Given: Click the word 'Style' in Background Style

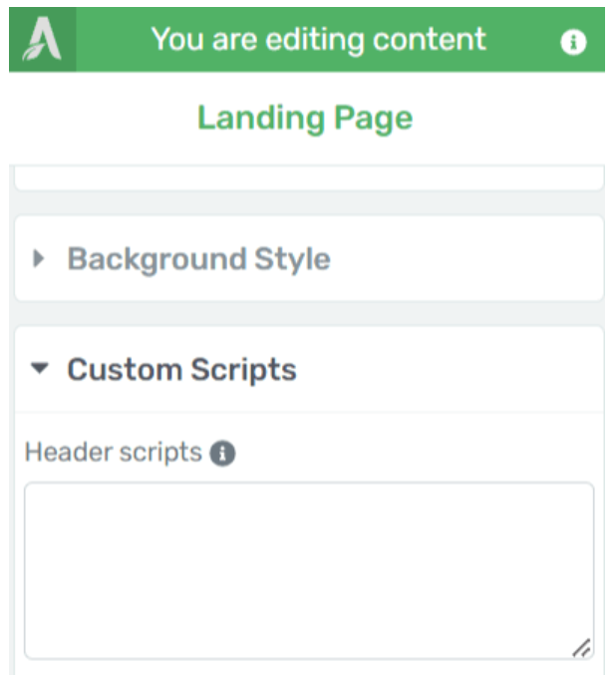Looking at the screenshot, I should [x=290, y=259].
